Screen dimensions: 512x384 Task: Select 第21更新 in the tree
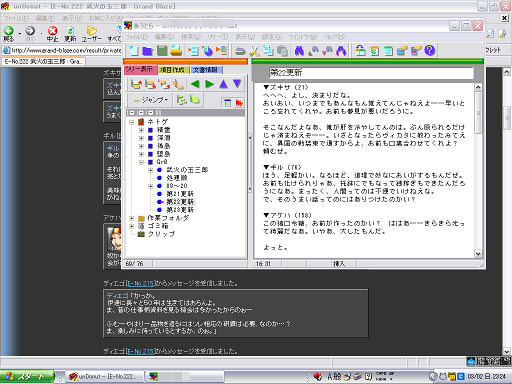(180, 194)
